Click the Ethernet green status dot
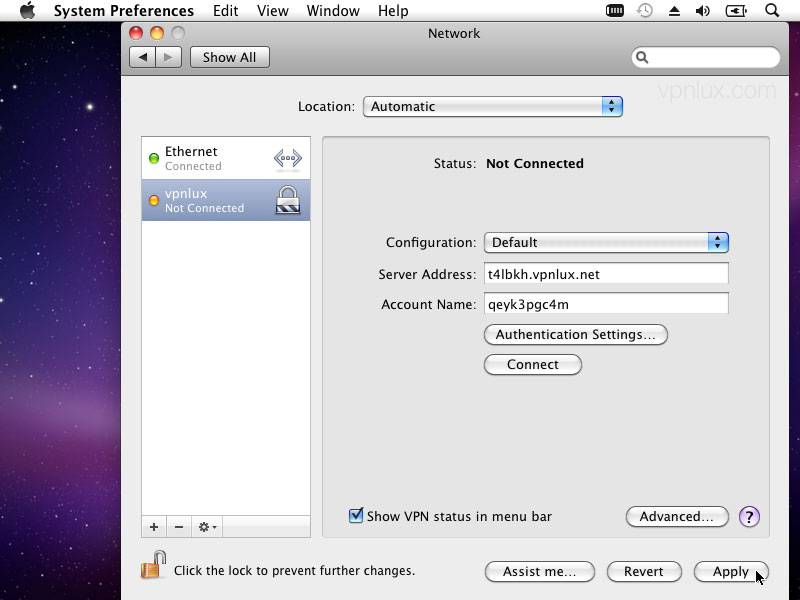This screenshot has width=800, height=600. click(154, 158)
